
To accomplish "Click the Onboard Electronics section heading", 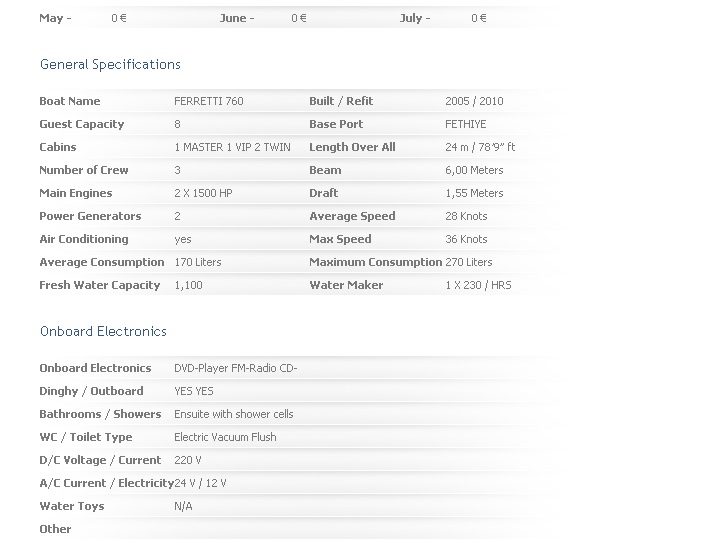I will coord(103,331).
